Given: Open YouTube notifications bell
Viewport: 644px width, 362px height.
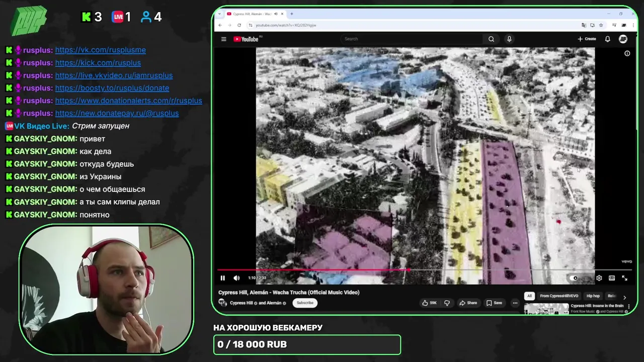Looking at the screenshot, I should coord(607,39).
